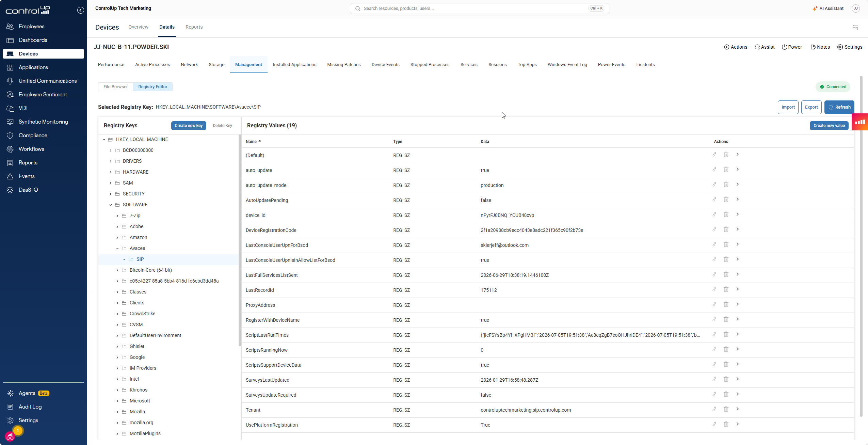Open the JJ user avatar menu
This screenshot has height=445, width=868.
(x=855, y=8)
